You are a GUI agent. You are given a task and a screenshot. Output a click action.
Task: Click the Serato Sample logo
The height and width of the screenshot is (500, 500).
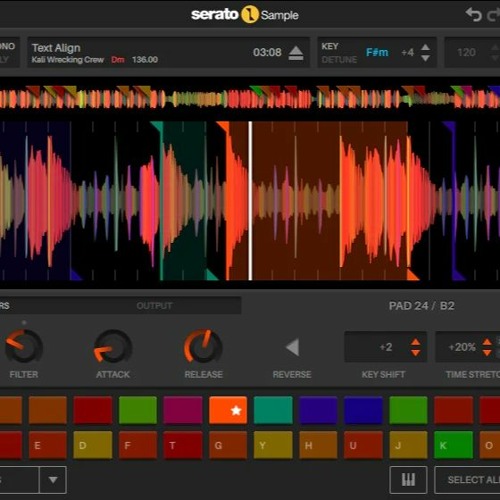245,15
